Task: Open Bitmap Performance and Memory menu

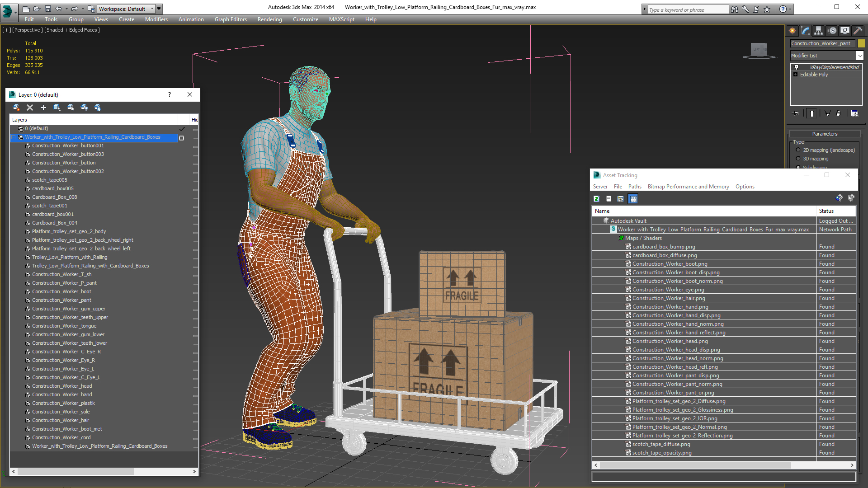Action: coord(688,187)
